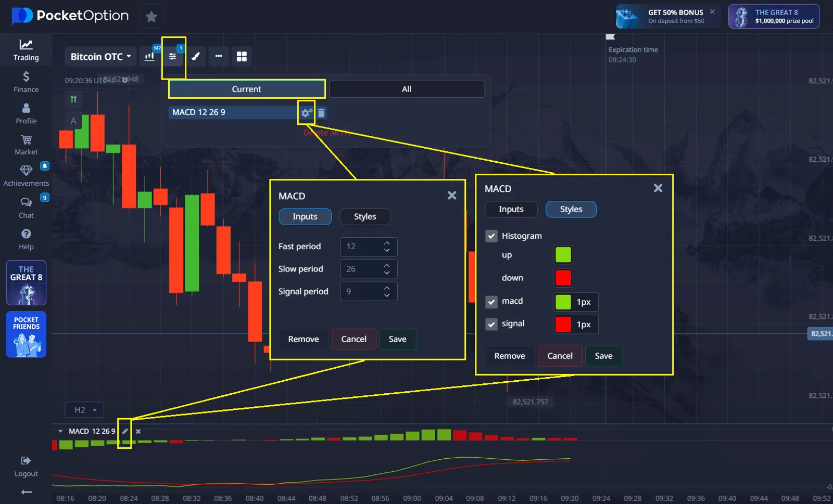Add asset to favorites with star
Viewport: 833px width, 504px height.
point(152,17)
